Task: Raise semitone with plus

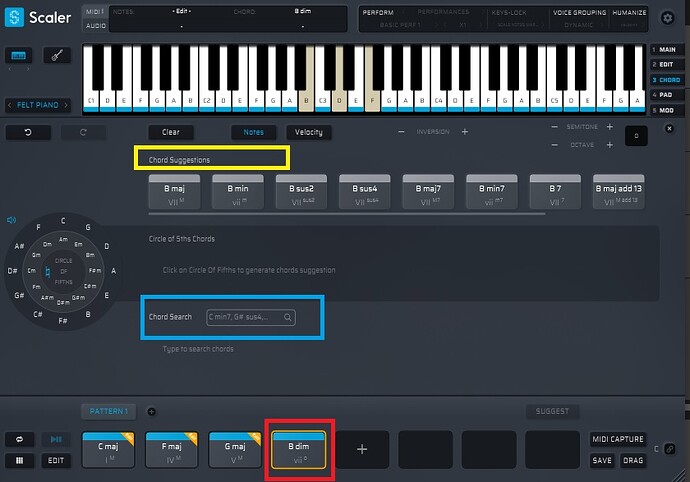Action: pyautogui.click(x=609, y=127)
